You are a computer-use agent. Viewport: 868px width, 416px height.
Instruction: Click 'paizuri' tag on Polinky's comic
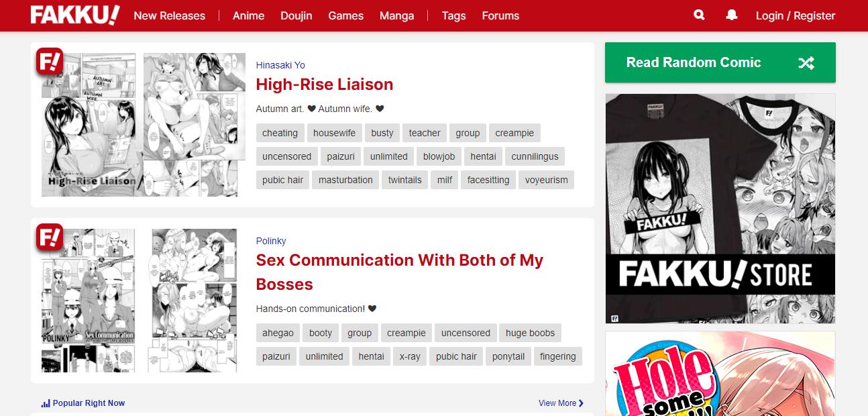point(276,356)
